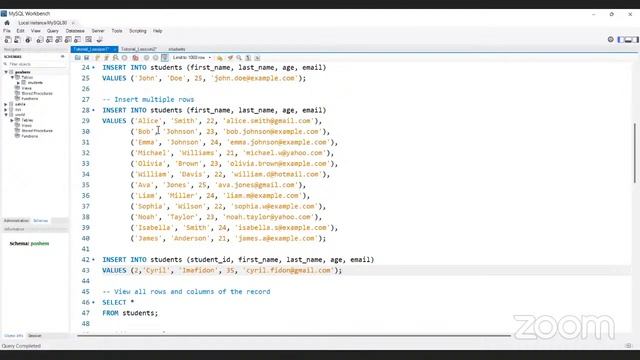Open the Object Info tab
Screen dimensions: 640x360
point(13,336)
